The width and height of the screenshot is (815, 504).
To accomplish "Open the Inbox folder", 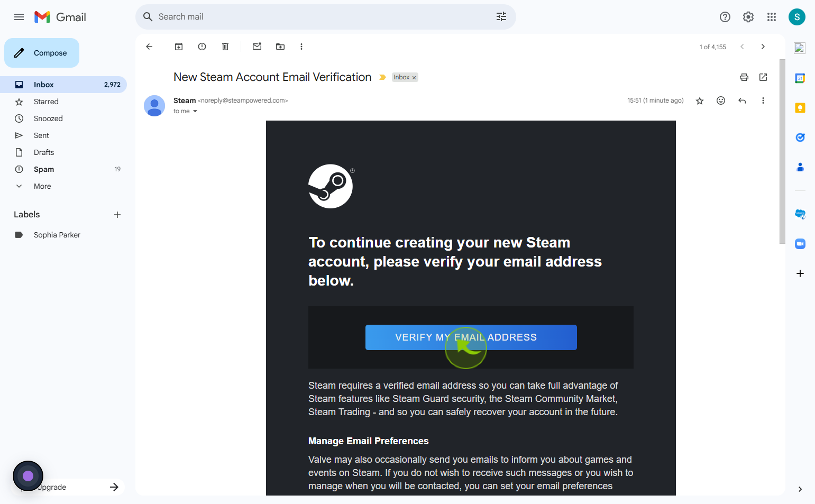I will pyautogui.click(x=63, y=85).
